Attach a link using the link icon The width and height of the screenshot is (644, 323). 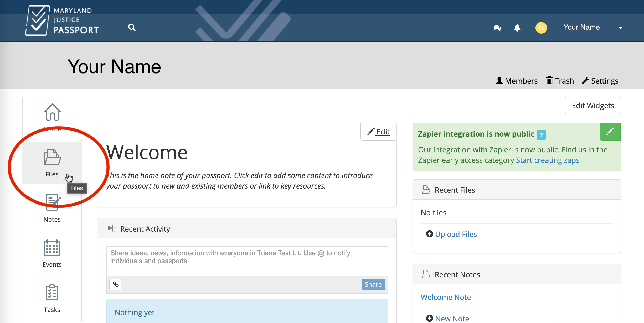click(x=116, y=284)
